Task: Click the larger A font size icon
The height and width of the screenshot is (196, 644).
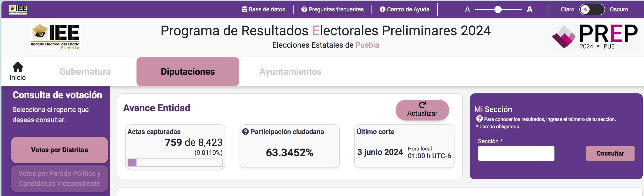Action: [x=530, y=9]
